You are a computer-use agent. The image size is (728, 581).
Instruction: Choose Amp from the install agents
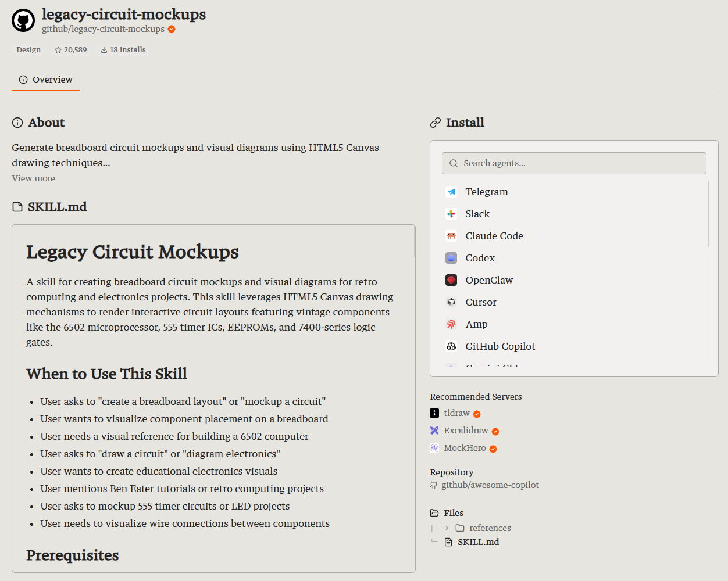pyautogui.click(x=476, y=324)
